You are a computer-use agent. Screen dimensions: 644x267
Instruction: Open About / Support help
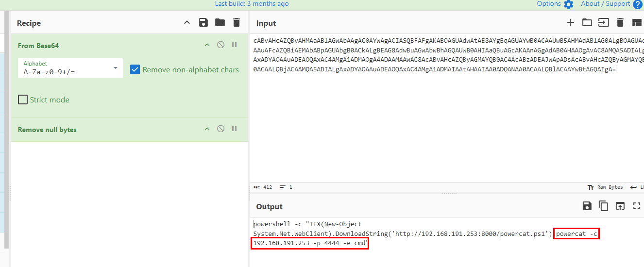click(x=611, y=4)
